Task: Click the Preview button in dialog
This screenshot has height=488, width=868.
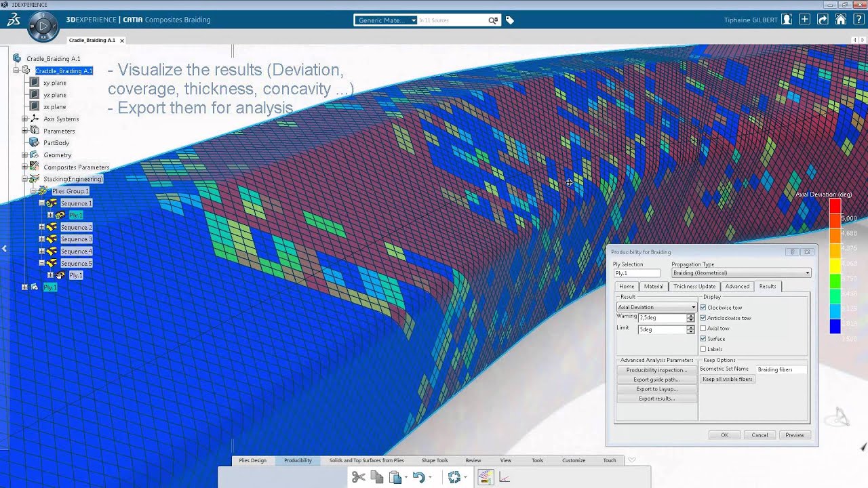Action: [795, 435]
